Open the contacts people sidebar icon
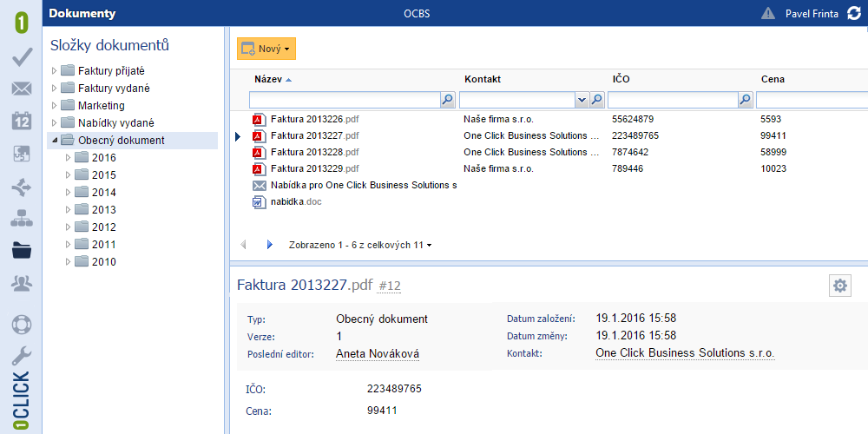The image size is (868, 434). (x=22, y=283)
